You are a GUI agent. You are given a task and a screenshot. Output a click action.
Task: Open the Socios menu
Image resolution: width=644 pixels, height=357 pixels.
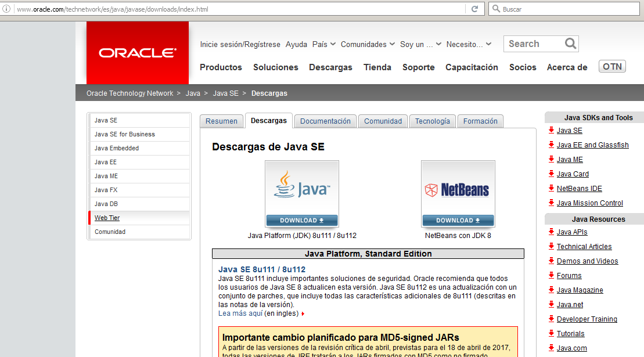click(x=523, y=67)
